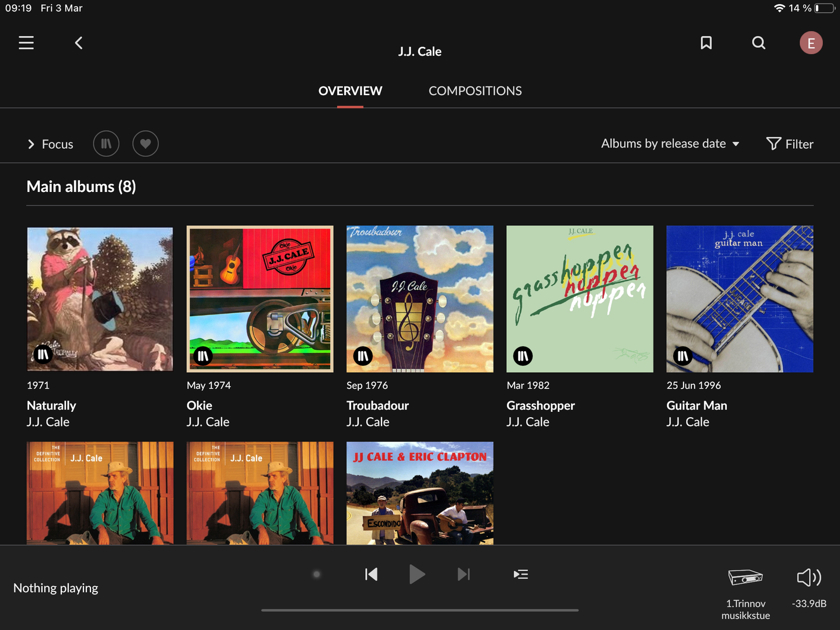Toggle the favorites heart filter

pyautogui.click(x=145, y=143)
